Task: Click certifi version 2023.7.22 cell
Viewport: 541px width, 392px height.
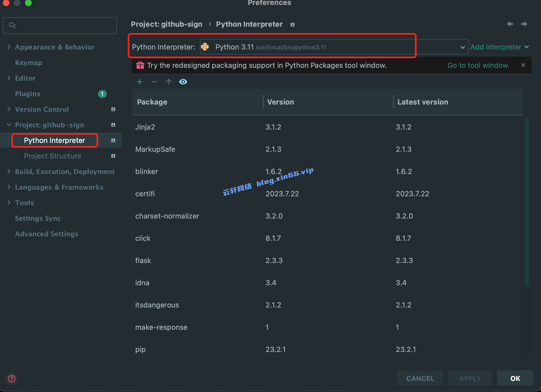Action: pyautogui.click(x=282, y=194)
